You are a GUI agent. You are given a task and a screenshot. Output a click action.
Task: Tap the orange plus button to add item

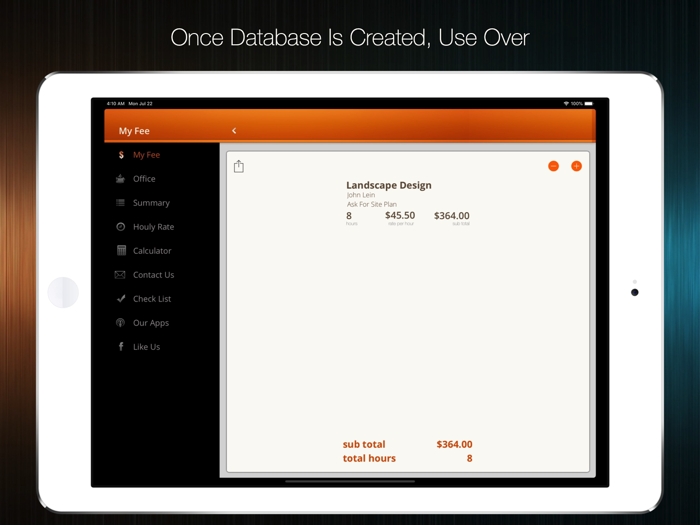coord(576,166)
